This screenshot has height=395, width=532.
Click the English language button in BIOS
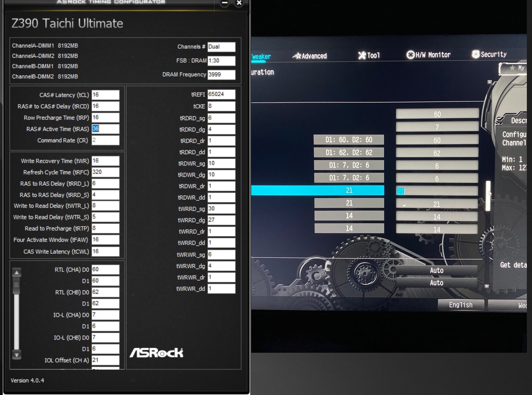(461, 305)
